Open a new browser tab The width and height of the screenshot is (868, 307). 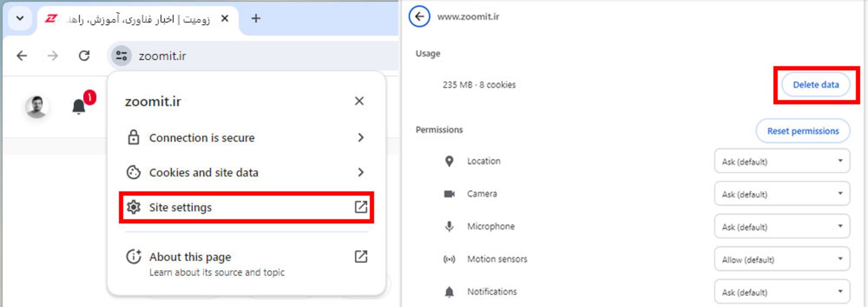(256, 18)
